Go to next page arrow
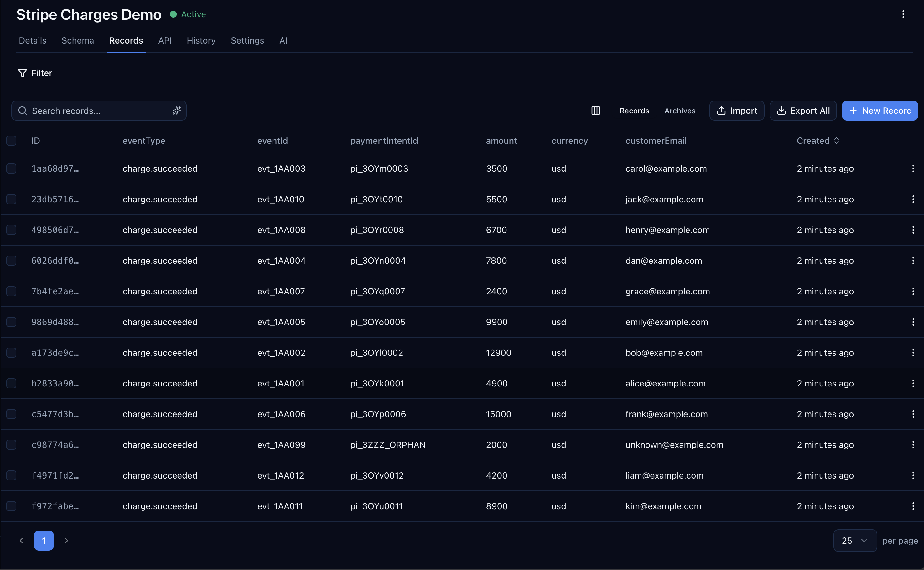 (x=66, y=541)
